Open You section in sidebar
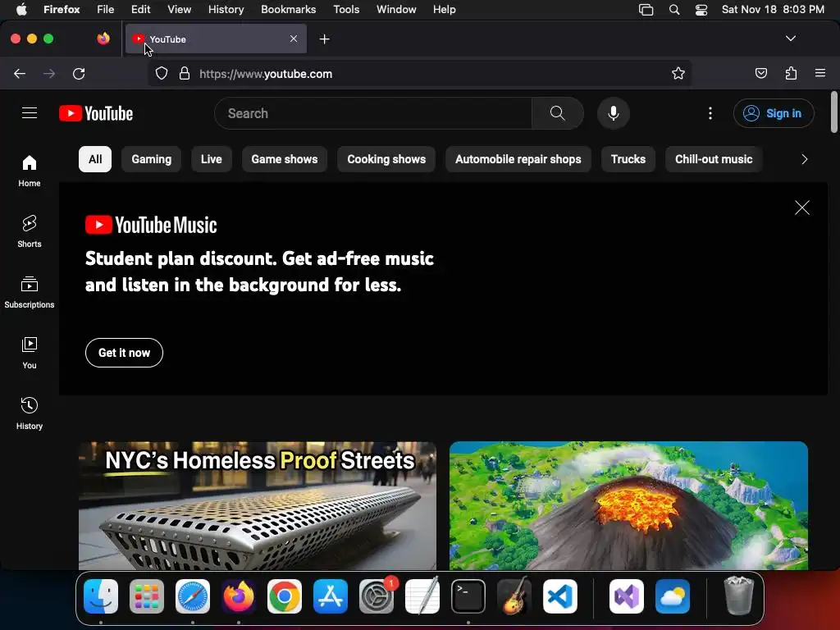Image resolution: width=840 pixels, height=630 pixels. click(x=30, y=353)
